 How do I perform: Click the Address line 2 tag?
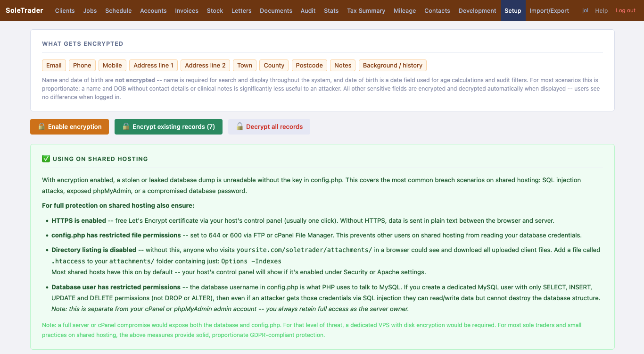tap(205, 65)
